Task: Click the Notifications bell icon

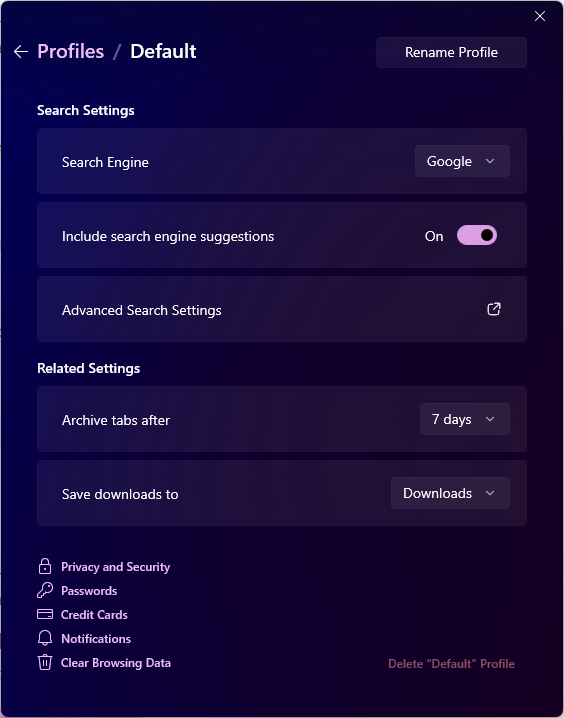Action: (45, 638)
